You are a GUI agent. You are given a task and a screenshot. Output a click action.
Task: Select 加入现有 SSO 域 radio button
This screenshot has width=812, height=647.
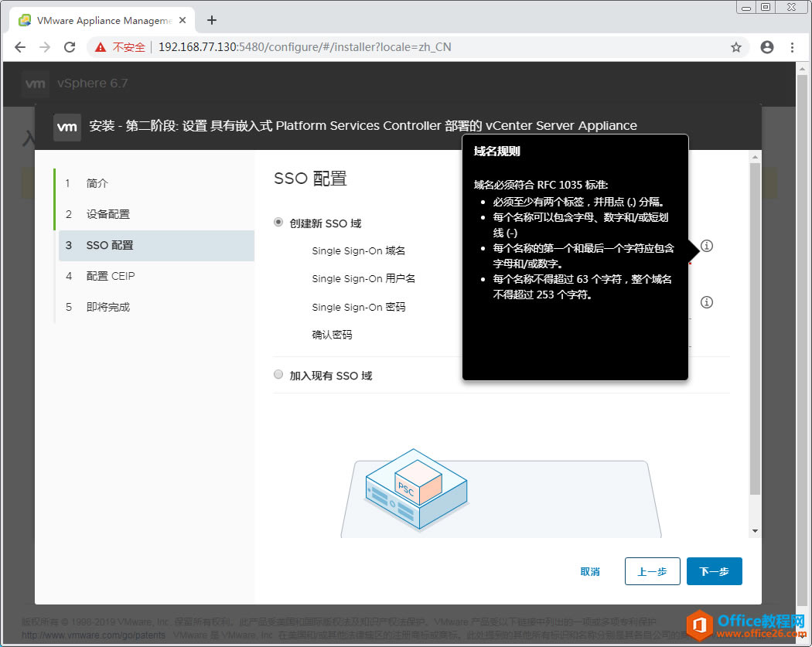pos(278,374)
